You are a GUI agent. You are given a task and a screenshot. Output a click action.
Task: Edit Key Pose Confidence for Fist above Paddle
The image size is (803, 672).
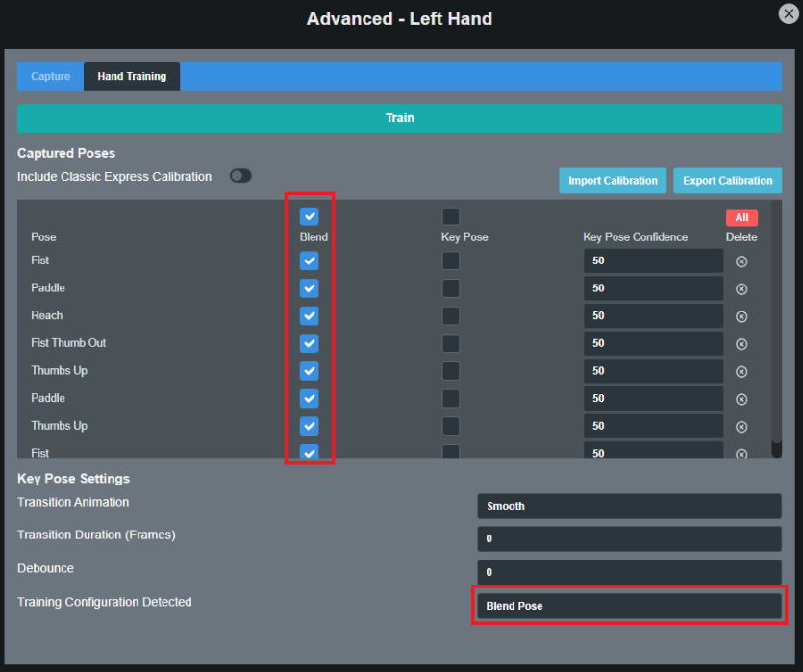point(653,261)
